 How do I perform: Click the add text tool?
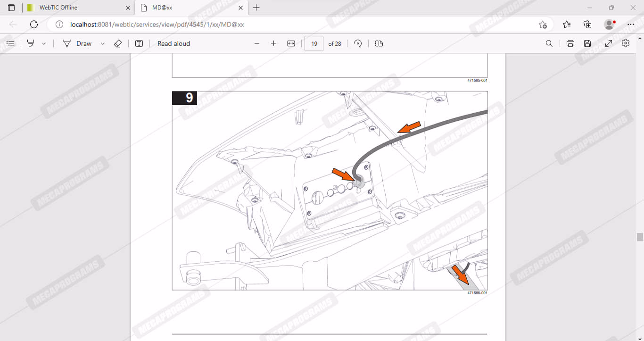coord(139,43)
